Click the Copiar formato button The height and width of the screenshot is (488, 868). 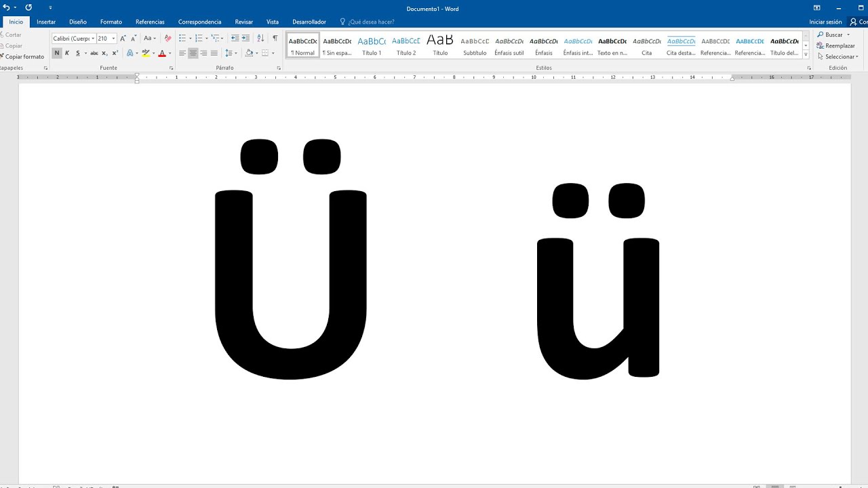coord(22,57)
